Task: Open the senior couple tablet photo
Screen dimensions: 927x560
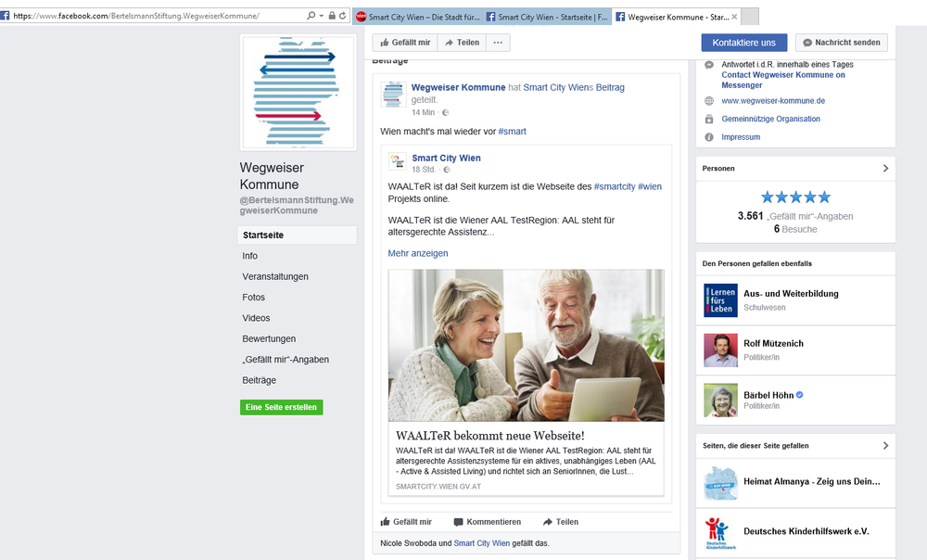Action: point(527,345)
